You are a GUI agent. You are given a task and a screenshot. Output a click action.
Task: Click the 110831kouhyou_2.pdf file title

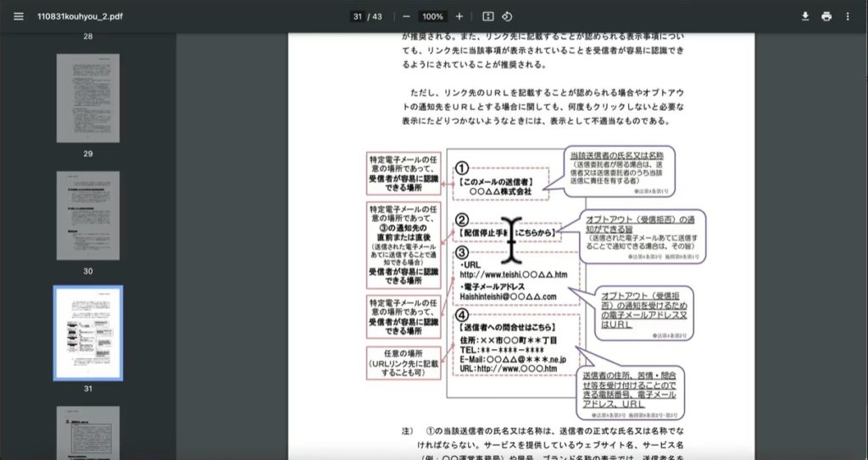[81, 16]
